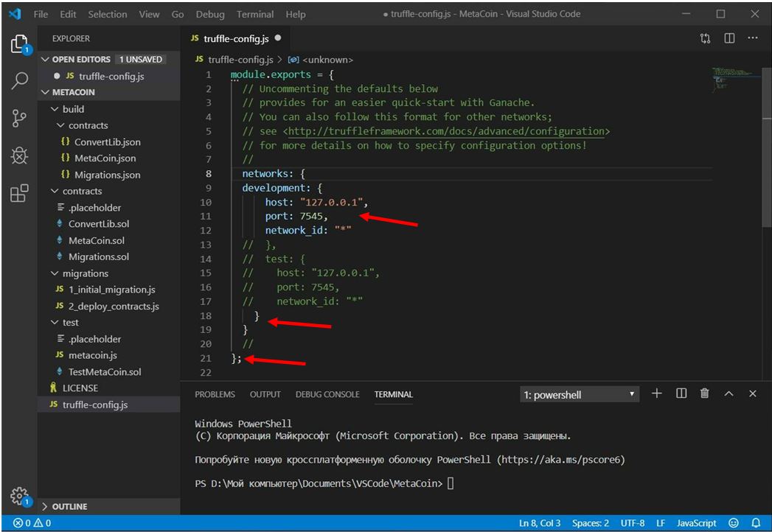Maximize terminal panel with the up chevron
The height and width of the screenshot is (532, 772).
pyautogui.click(x=728, y=394)
